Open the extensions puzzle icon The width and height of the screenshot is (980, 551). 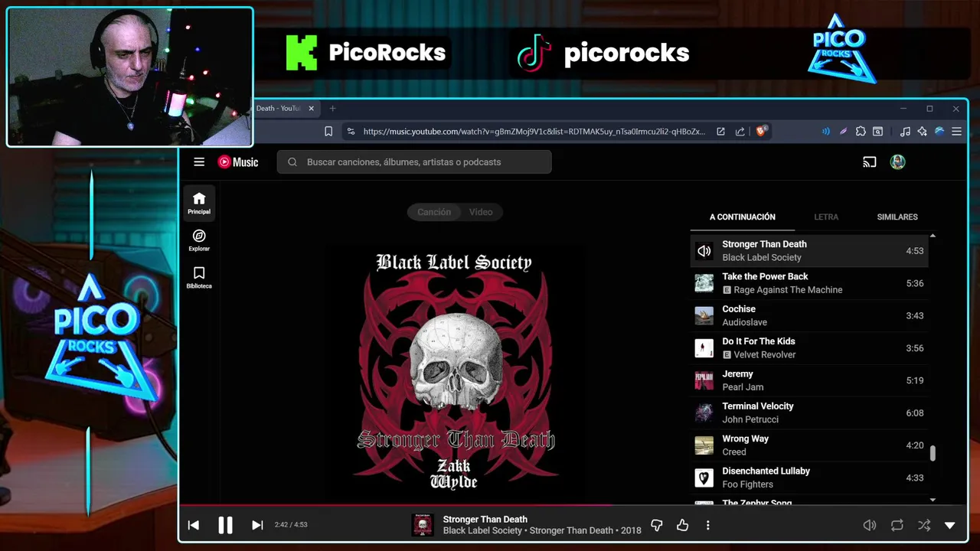[861, 132]
